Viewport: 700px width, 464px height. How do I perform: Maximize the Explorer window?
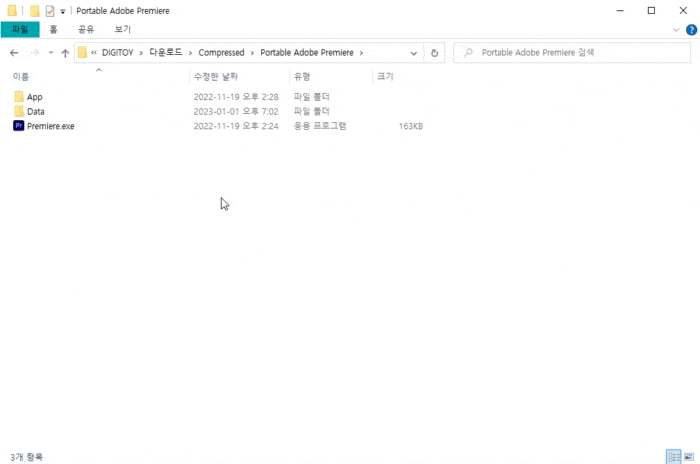[x=651, y=11]
